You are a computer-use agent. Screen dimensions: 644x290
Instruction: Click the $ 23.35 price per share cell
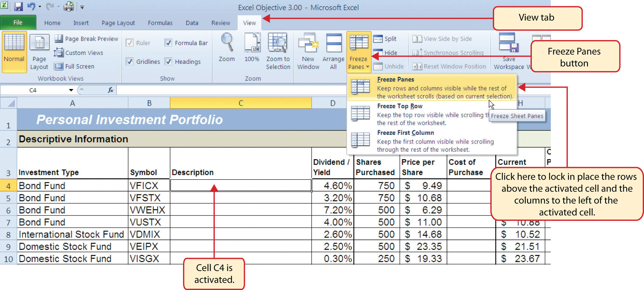point(423,246)
